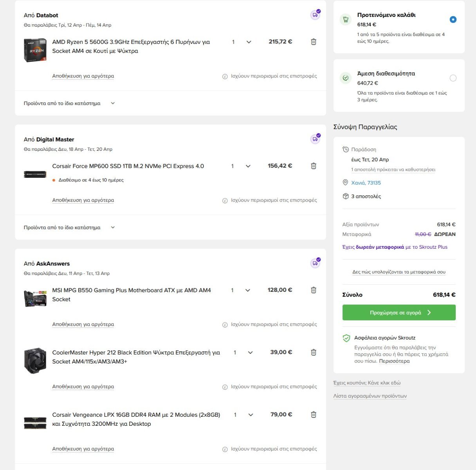Click the Digital Master store name
The height and width of the screenshot is (470, 476).
(x=55, y=139)
